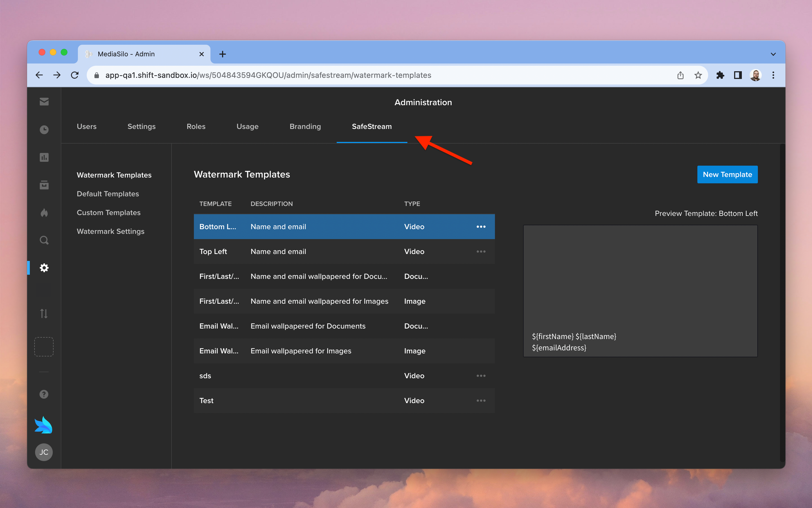This screenshot has height=508, width=812.
Task: Select 'Name and email wallpapered for Images' row
Action: click(344, 301)
